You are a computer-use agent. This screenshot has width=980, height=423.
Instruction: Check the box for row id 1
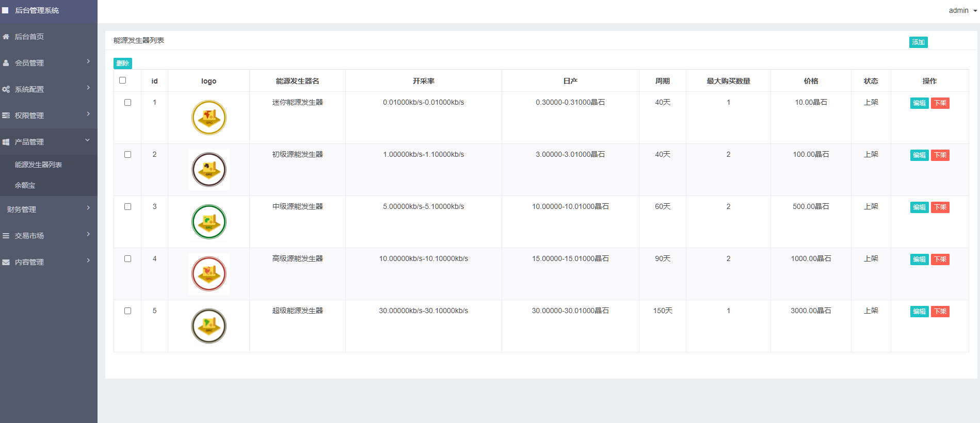click(128, 103)
